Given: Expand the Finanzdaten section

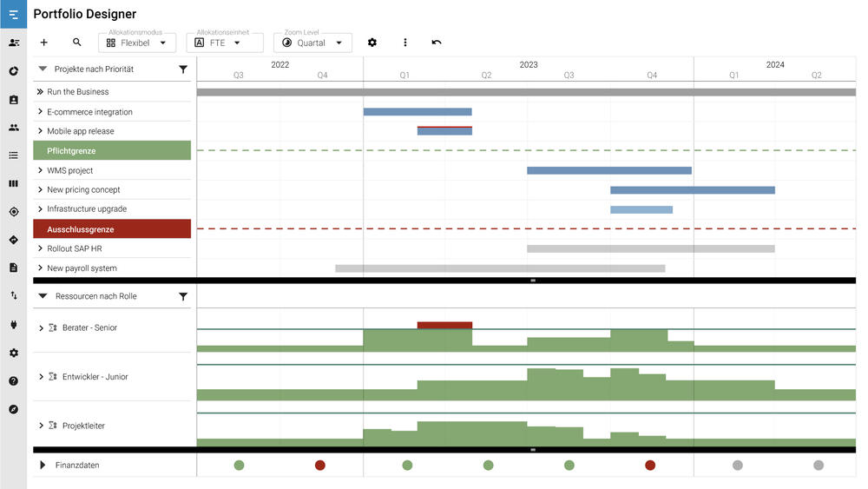Looking at the screenshot, I should 43,466.
